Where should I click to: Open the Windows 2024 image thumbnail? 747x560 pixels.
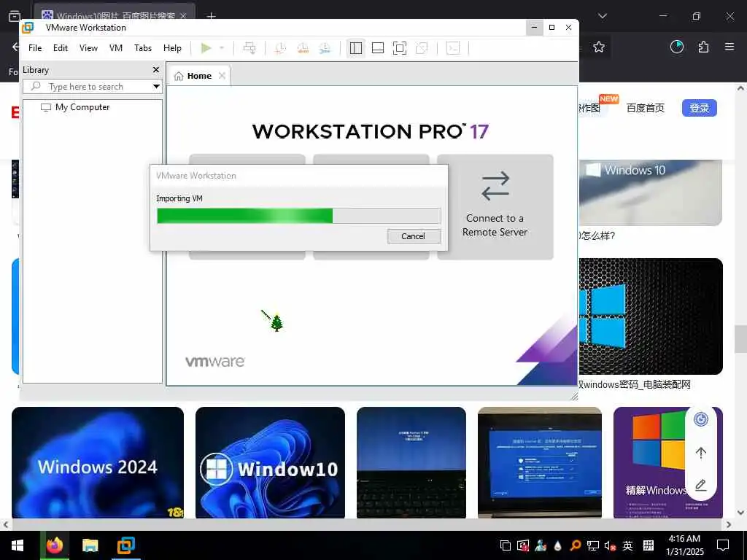98,462
